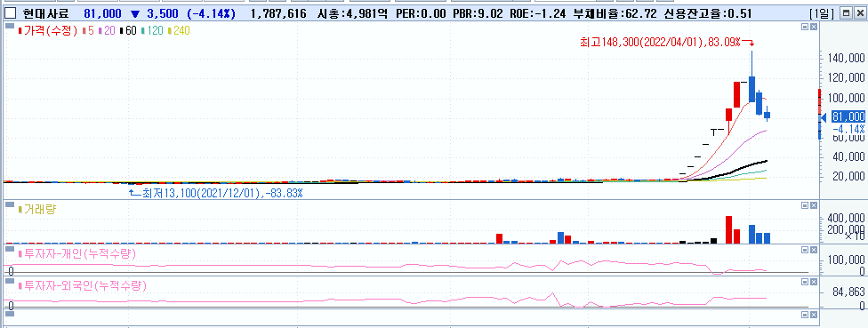Click the down-triangle change indicator in header

pos(134,13)
